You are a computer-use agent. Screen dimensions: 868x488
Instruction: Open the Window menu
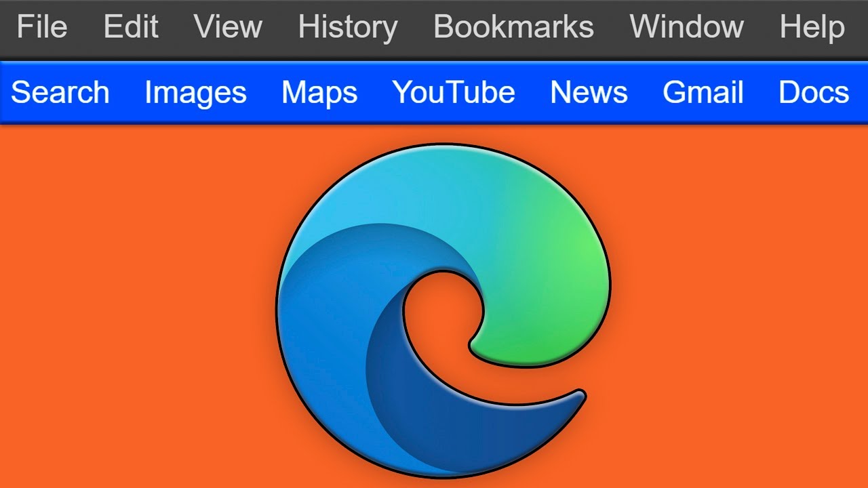coord(686,27)
